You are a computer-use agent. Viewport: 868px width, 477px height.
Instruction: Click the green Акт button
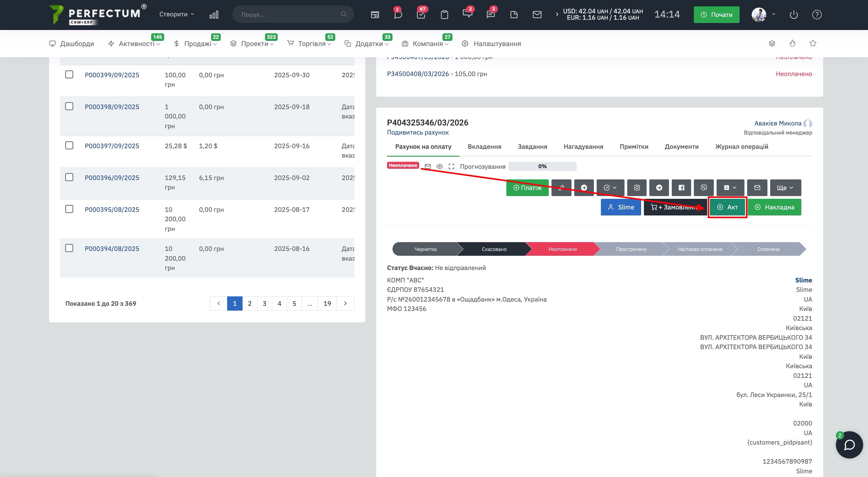pyautogui.click(x=727, y=207)
